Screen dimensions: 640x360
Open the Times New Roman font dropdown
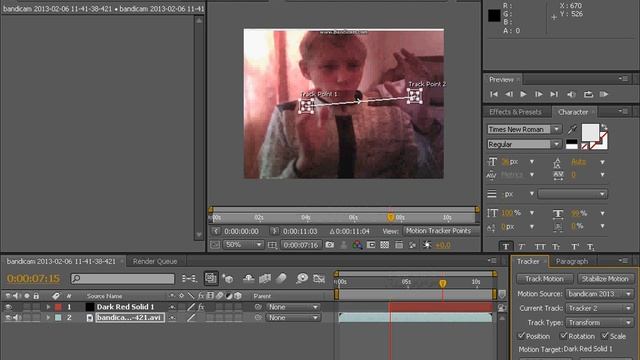(525, 129)
